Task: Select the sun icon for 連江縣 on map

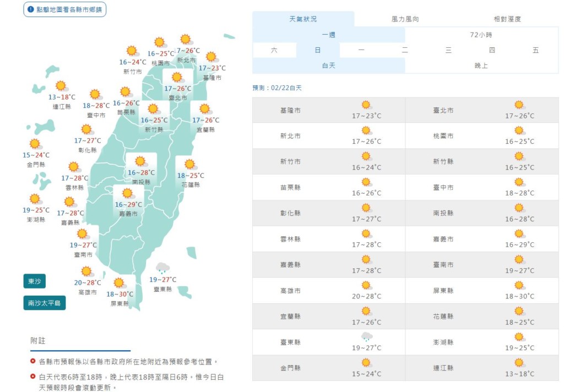Action: tap(61, 85)
